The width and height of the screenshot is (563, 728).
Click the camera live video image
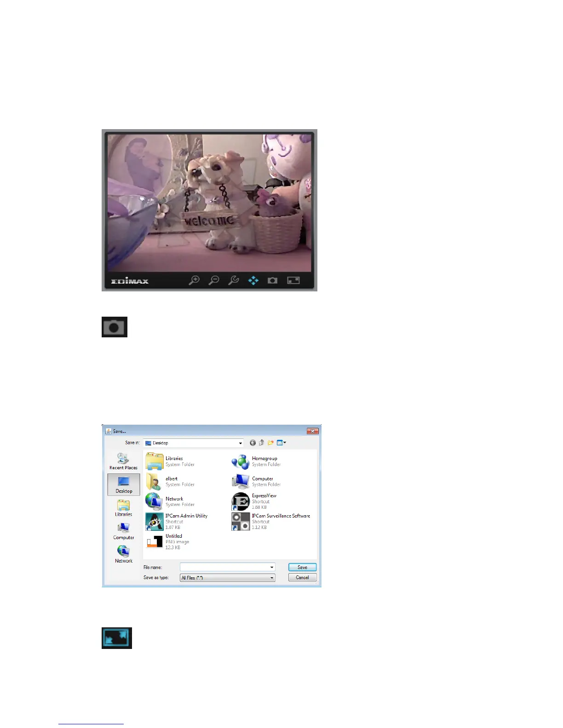click(209, 203)
